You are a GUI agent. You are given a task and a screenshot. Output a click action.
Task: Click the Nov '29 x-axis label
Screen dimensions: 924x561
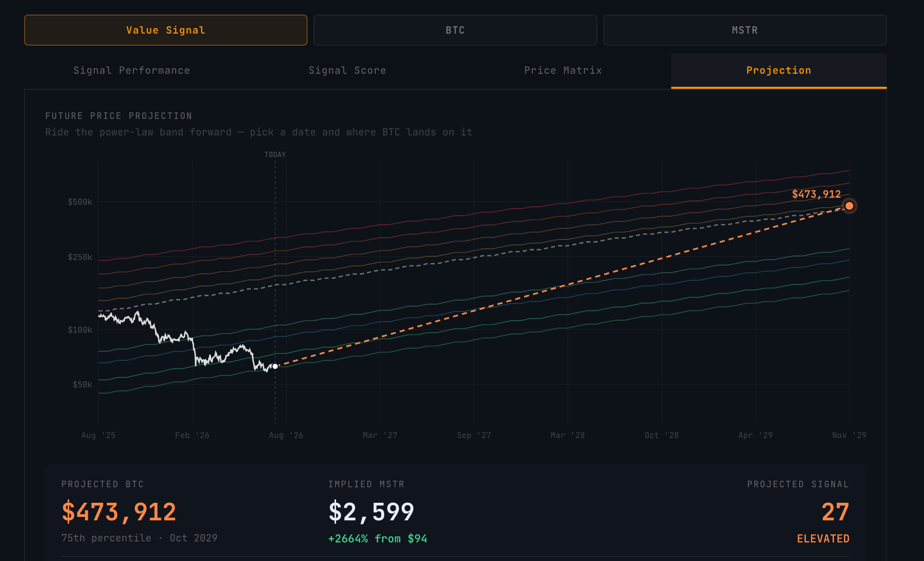(849, 435)
